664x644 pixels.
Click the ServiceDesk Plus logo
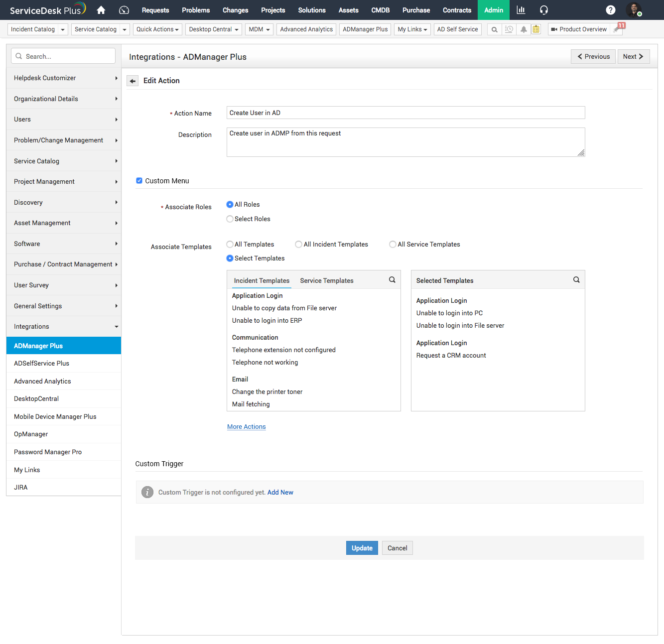pyautogui.click(x=48, y=9)
